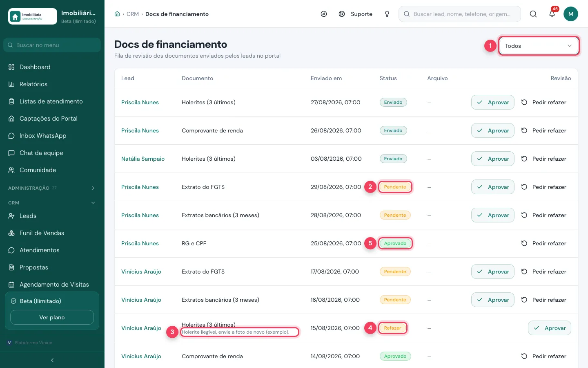Screen dimensions: 588x368
Task: Click the Funil de Vendas icon
Action: coord(11,233)
